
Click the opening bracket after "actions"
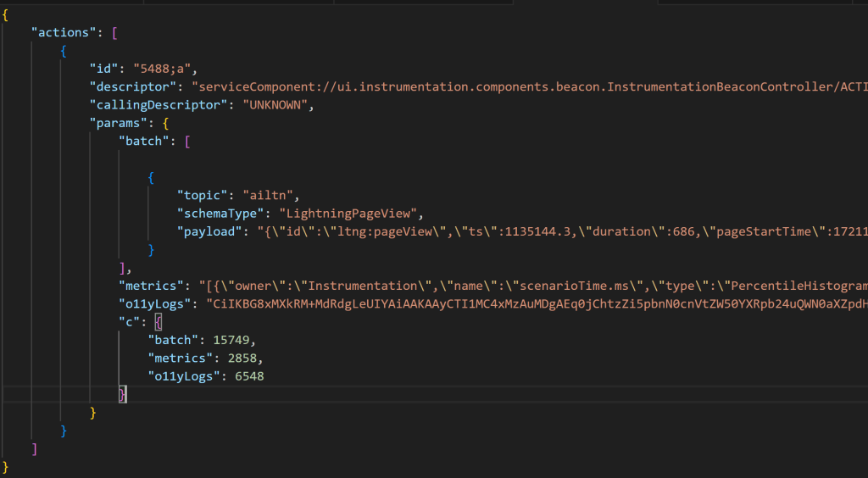[x=114, y=33]
